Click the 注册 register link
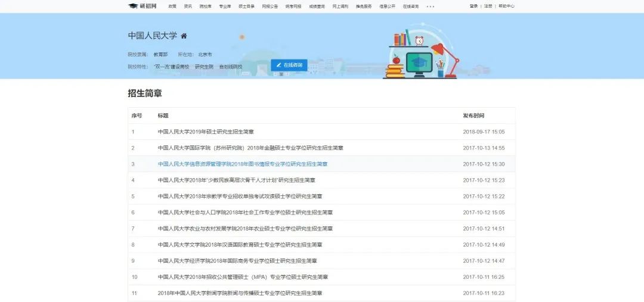The height and width of the screenshot is (302, 644). (x=488, y=6)
